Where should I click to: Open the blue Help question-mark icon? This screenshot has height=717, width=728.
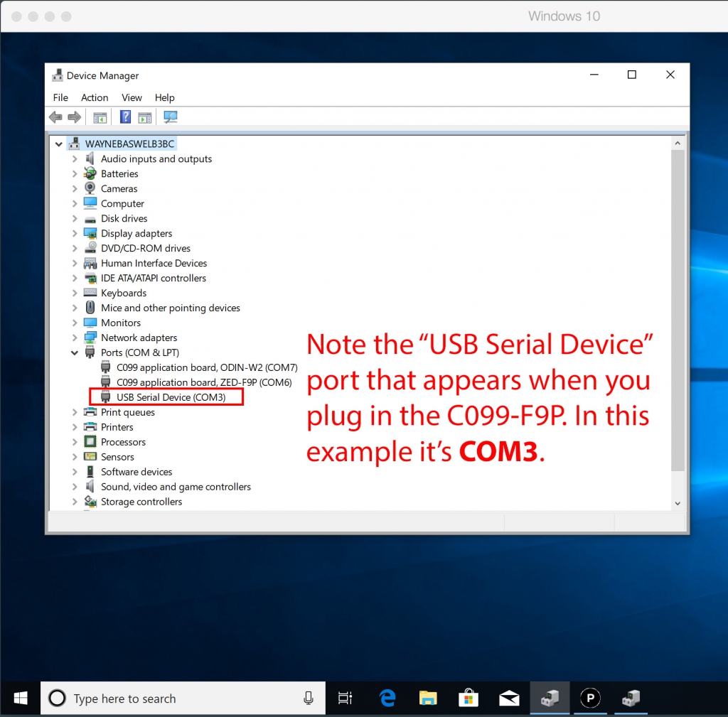[125, 117]
